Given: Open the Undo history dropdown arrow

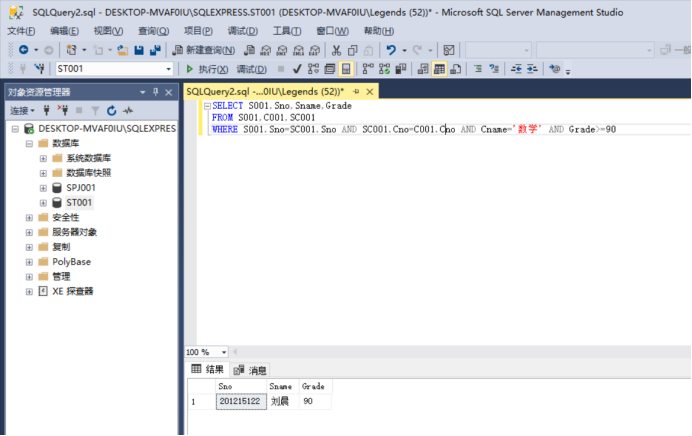Looking at the screenshot, I should [404, 50].
